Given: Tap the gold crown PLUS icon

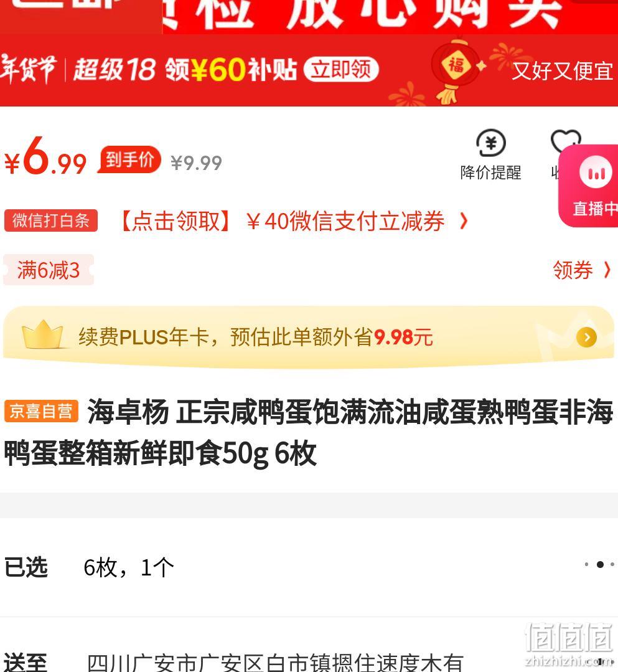Looking at the screenshot, I should click(42, 334).
